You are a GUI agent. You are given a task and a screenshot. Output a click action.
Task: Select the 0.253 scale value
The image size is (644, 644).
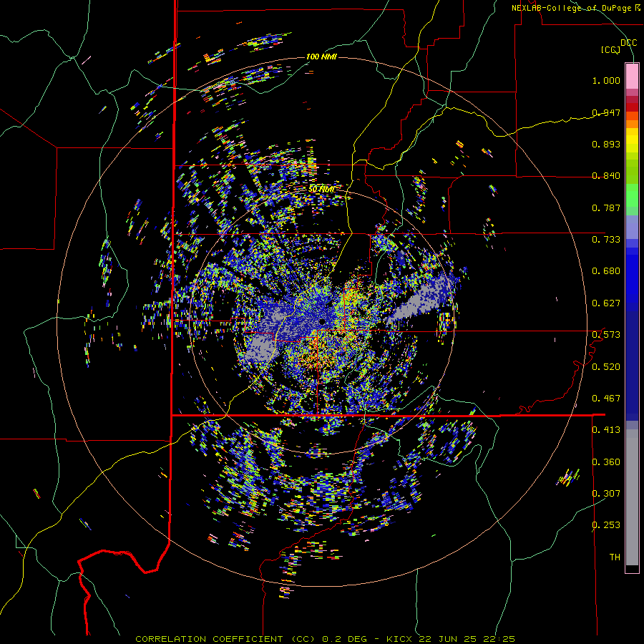pos(606,525)
